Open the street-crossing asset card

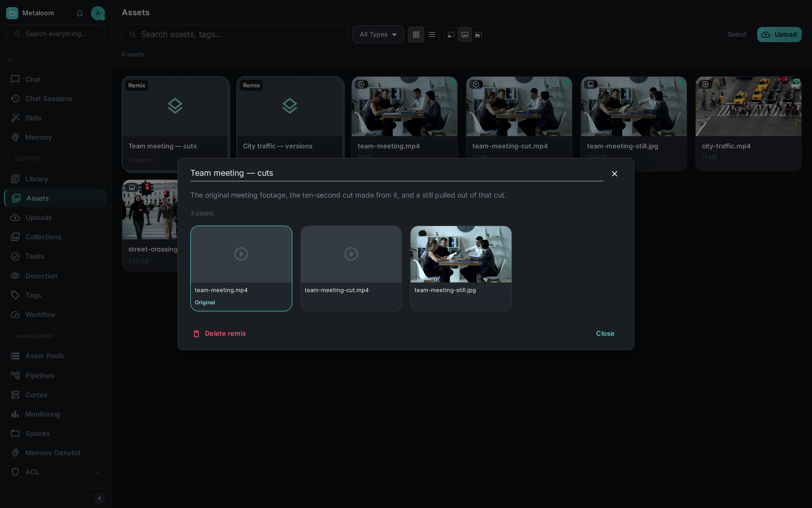pos(150,225)
